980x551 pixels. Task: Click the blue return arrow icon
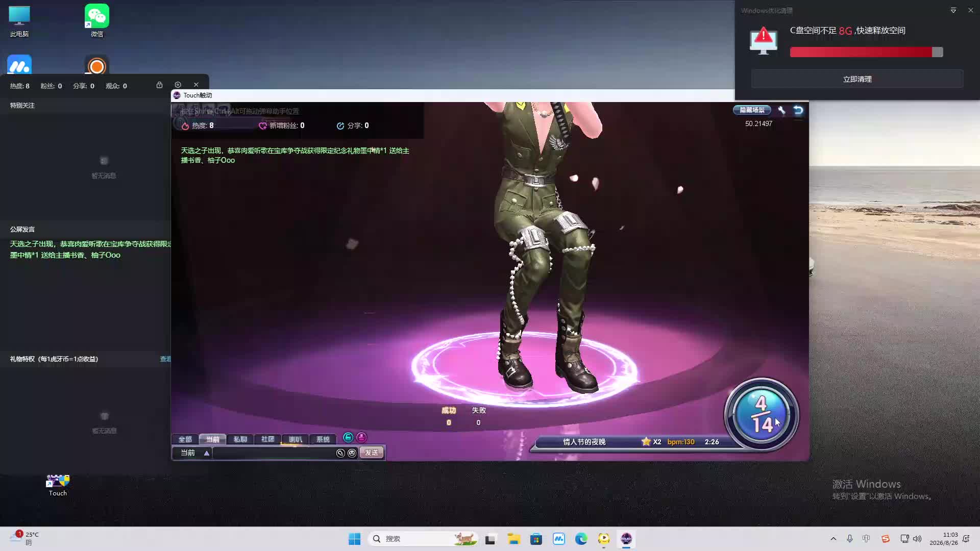798,110
